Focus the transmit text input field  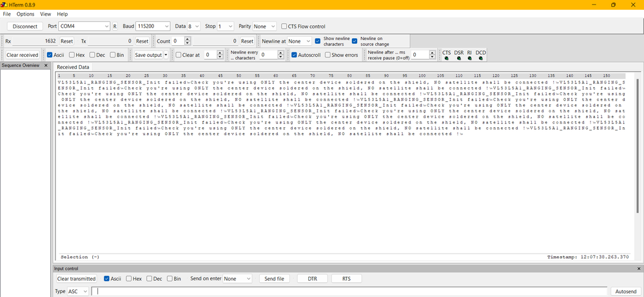[349, 291]
